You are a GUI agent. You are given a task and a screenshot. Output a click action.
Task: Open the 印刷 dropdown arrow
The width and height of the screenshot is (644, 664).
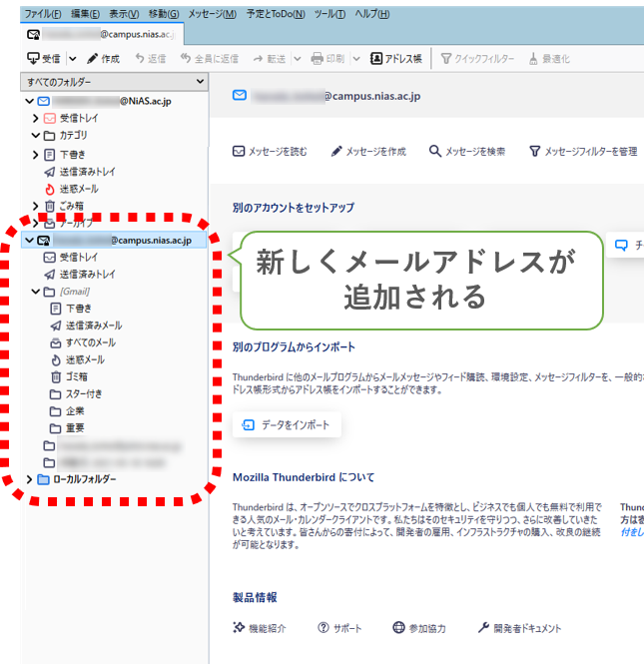[x=356, y=59]
